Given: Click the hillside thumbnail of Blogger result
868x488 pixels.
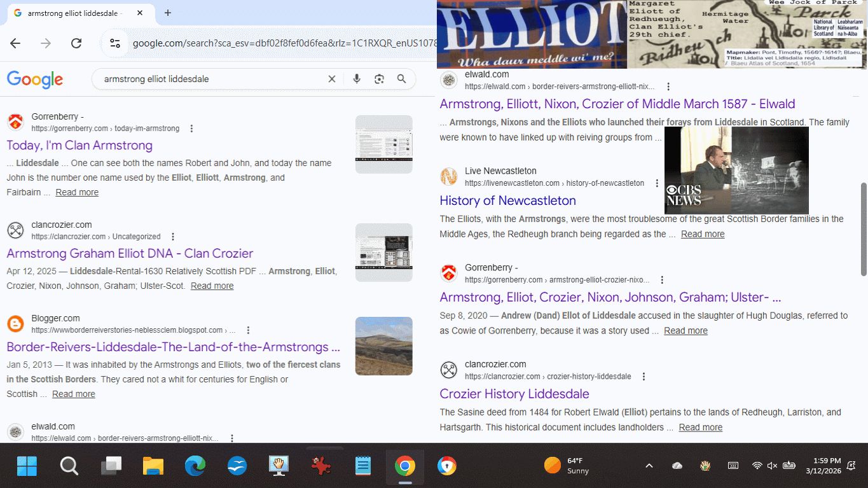Looking at the screenshot, I should tap(383, 346).
